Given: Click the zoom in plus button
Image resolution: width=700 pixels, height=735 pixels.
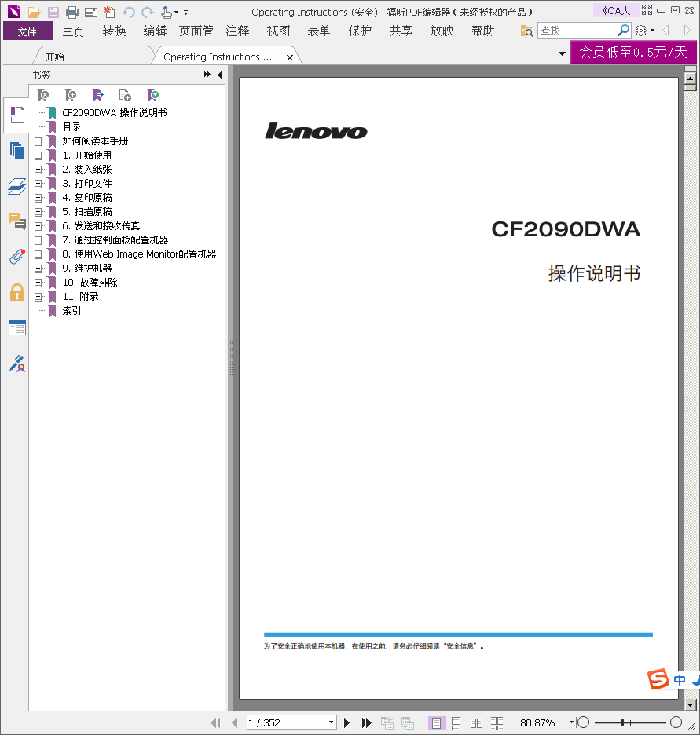Looking at the screenshot, I should [676, 722].
